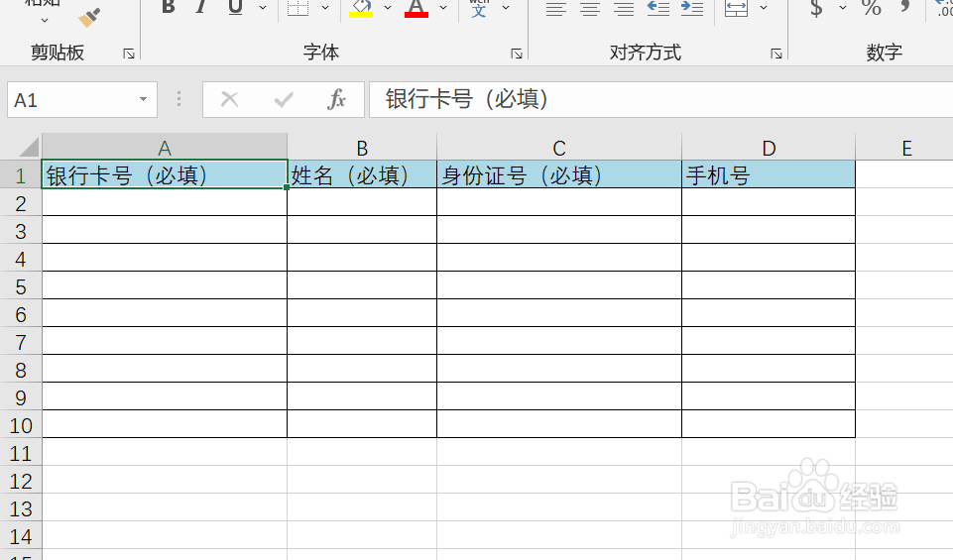Select cell 手机号
Image resolution: width=953 pixels, height=560 pixels.
coord(769,174)
